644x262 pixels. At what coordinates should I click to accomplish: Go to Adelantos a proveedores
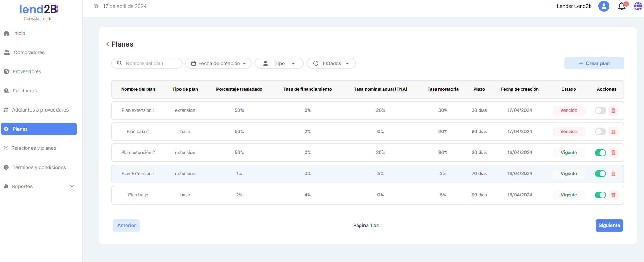40,110
